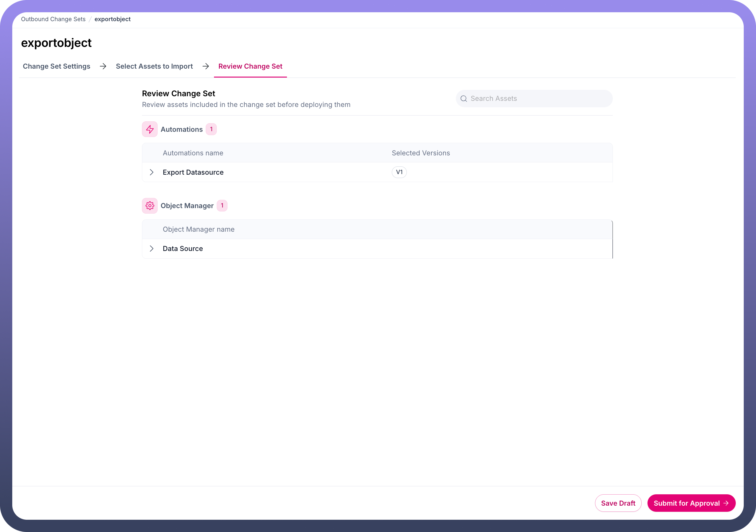Click the Automations count badge
The width and height of the screenshot is (756, 532).
click(211, 129)
